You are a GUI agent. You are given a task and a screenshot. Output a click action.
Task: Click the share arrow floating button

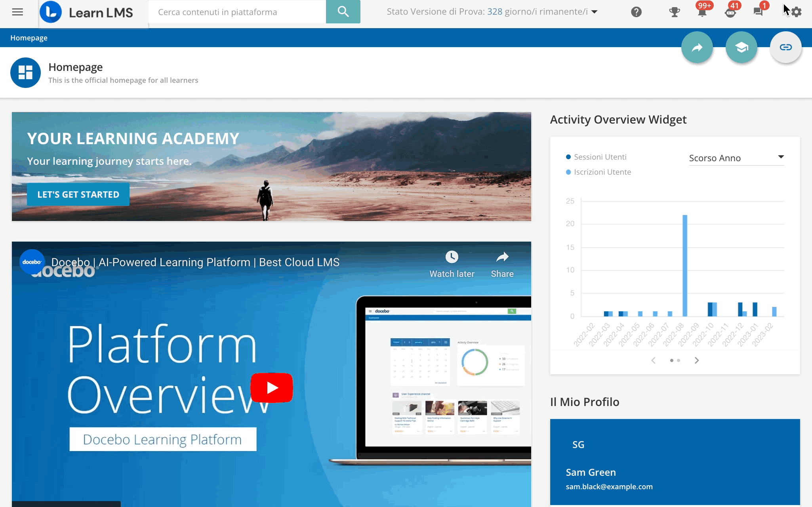coord(697,47)
